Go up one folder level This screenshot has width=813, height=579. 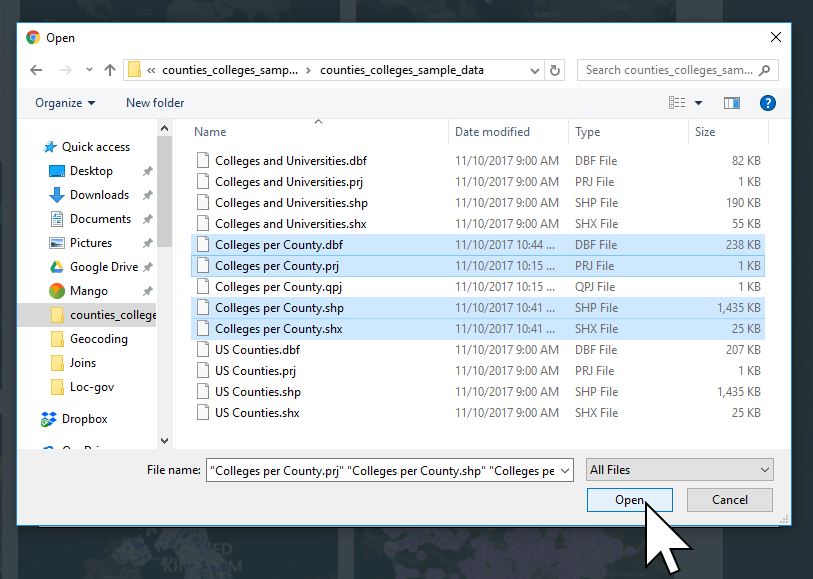pyautogui.click(x=110, y=70)
